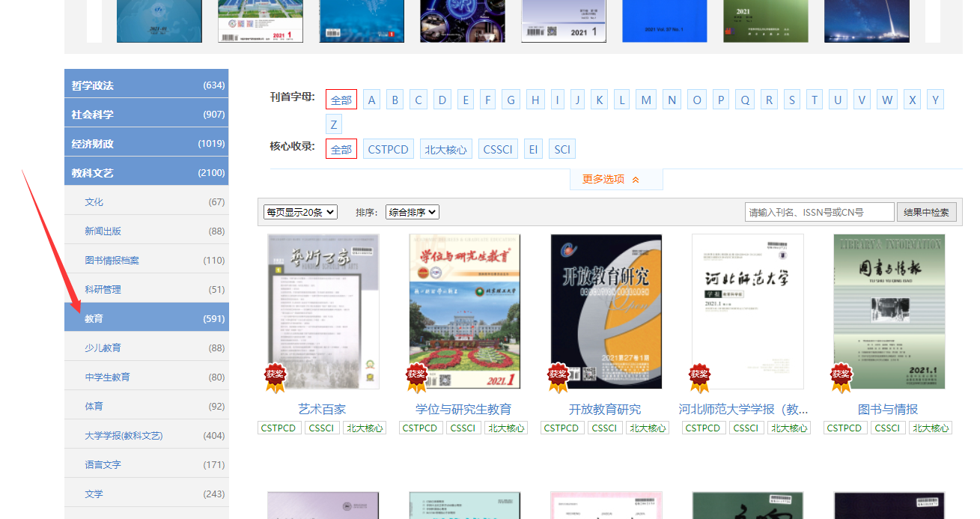The image size is (980, 519).
Task: Select 图书情报档案 subcategory
Action: coord(146,260)
